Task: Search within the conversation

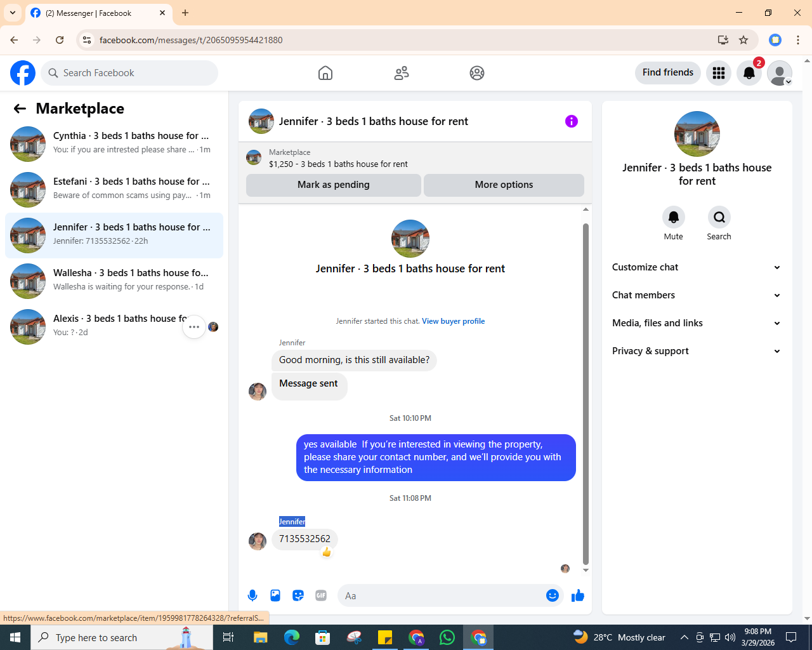Action: pyautogui.click(x=719, y=217)
